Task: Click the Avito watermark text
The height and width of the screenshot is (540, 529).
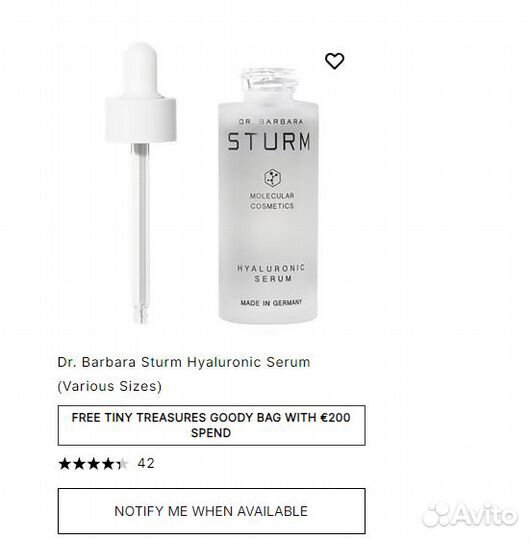Action: point(484,515)
